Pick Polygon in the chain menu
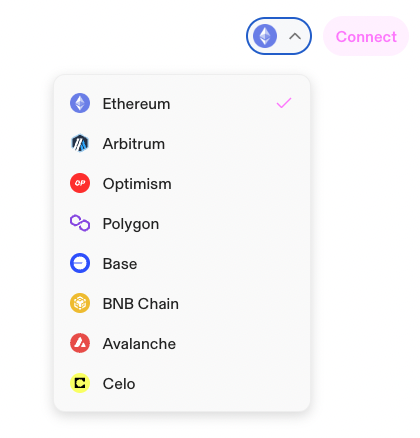 182,223
